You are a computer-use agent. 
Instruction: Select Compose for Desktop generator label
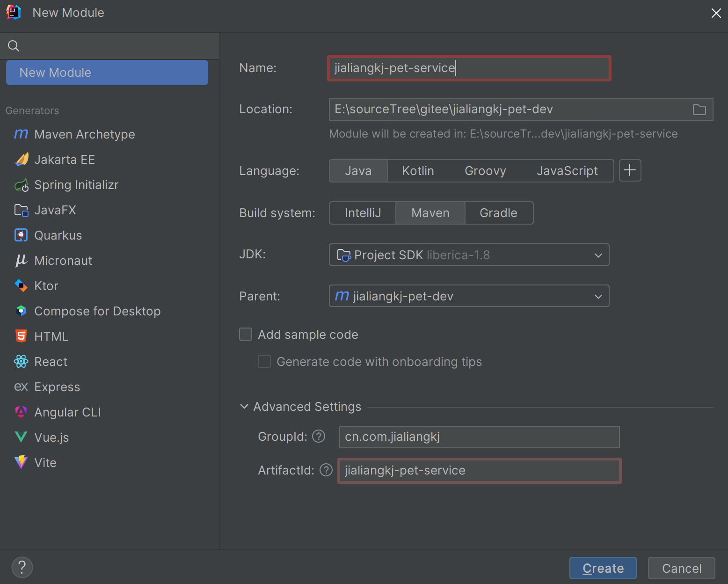click(x=97, y=311)
